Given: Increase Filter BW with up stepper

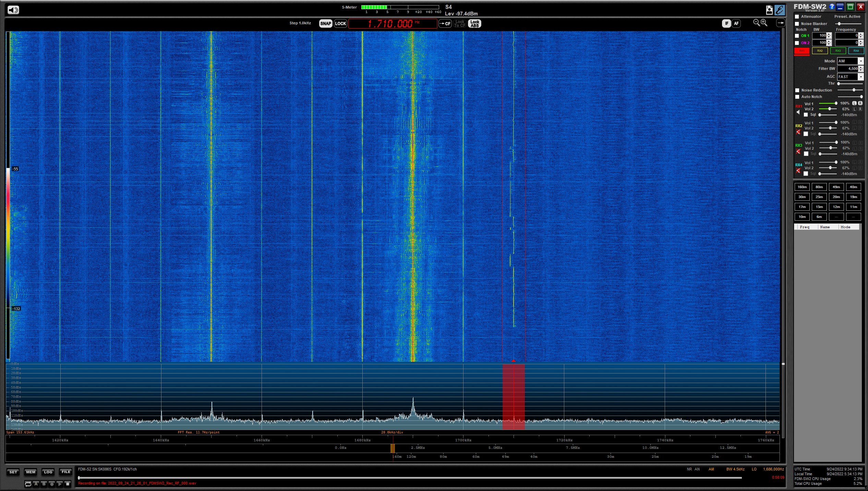Looking at the screenshot, I should 861,67.
